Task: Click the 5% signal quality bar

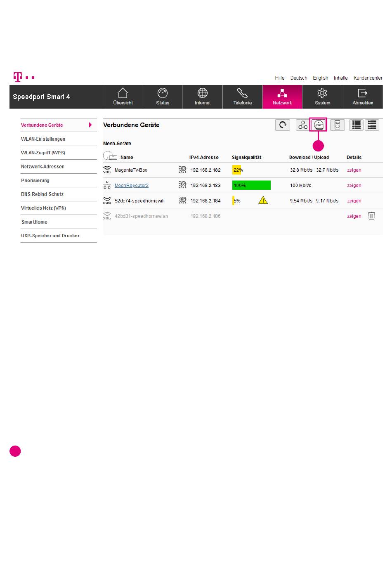Action: [234, 201]
